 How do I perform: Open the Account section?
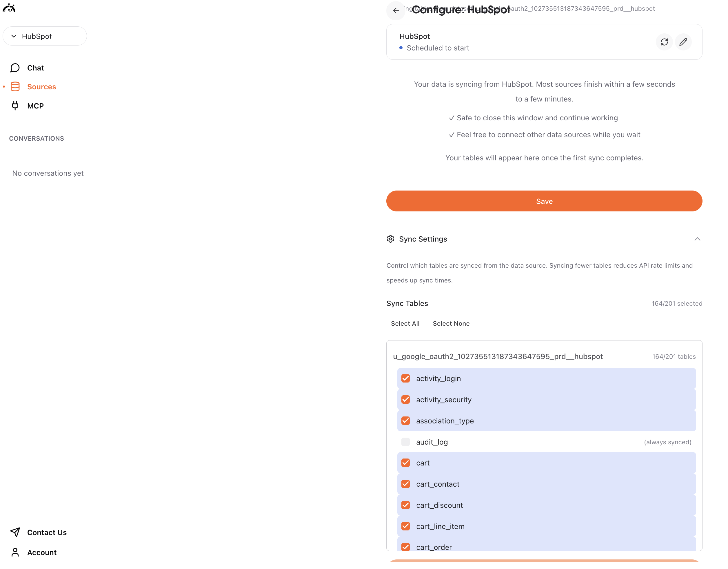point(41,552)
